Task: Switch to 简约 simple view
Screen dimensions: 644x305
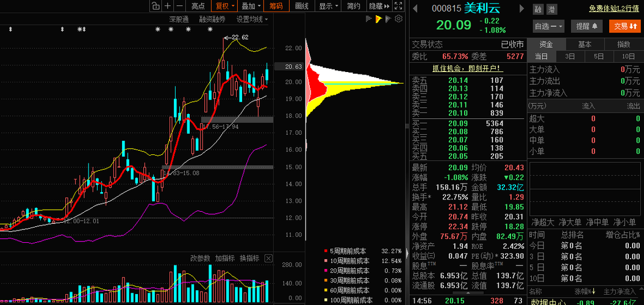Action: click(x=354, y=5)
